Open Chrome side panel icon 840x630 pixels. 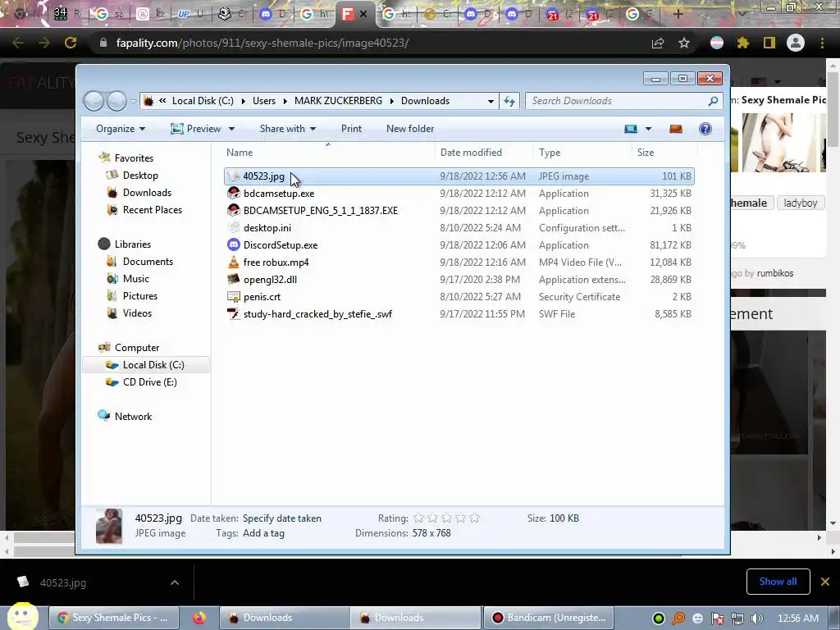(x=769, y=43)
